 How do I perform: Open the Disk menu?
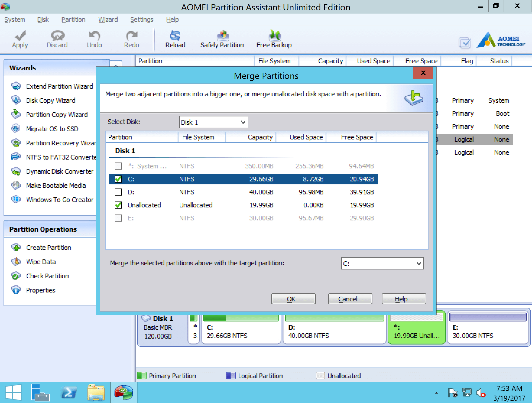click(x=43, y=19)
